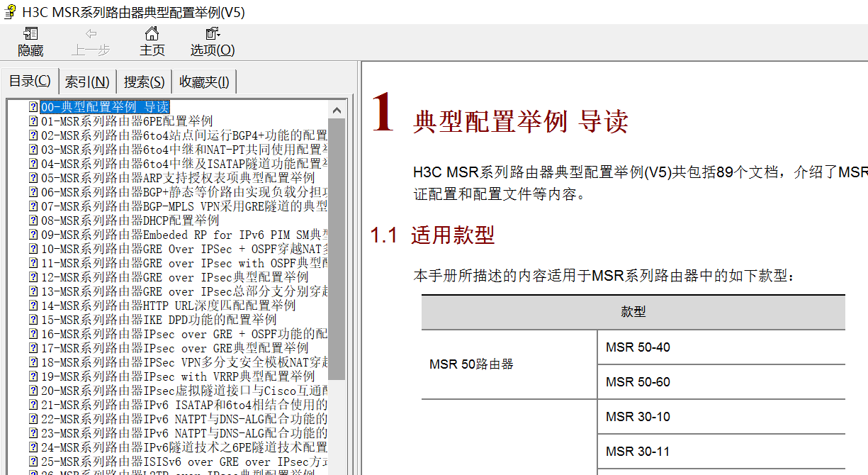Click the table cell MSR 50-60
The image size is (868, 475).
coord(721,382)
